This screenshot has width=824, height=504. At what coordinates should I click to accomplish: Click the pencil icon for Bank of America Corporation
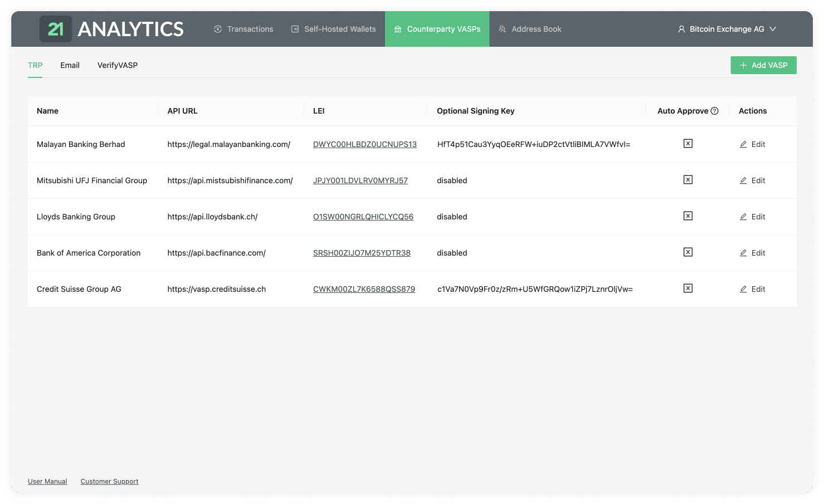tap(743, 253)
